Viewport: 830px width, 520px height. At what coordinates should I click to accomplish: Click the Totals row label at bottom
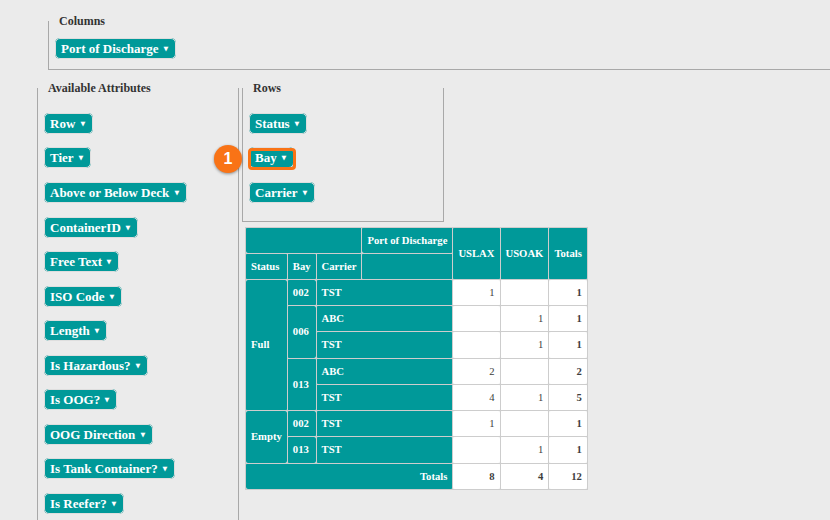point(349,477)
